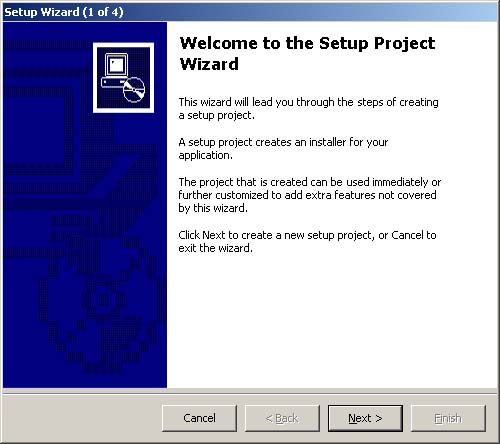Click the Setup Wizard title bar

250,12
